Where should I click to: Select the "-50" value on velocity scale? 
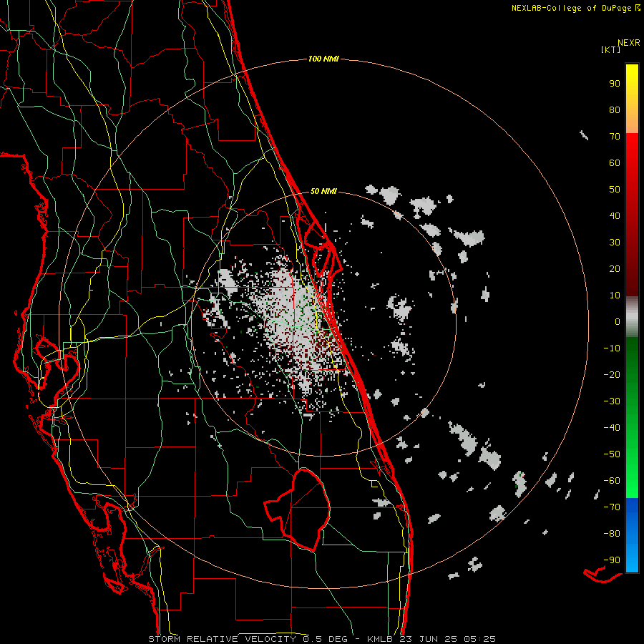pos(612,454)
